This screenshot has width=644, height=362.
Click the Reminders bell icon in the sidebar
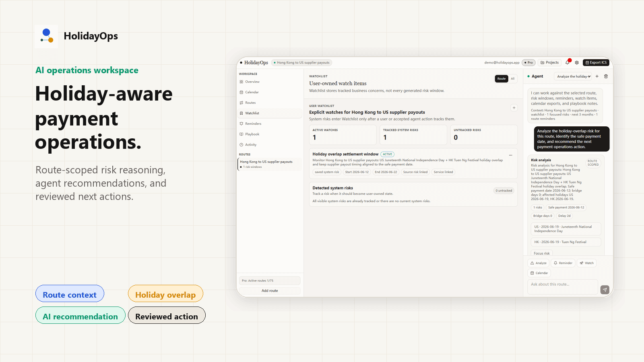click(242, 123)
